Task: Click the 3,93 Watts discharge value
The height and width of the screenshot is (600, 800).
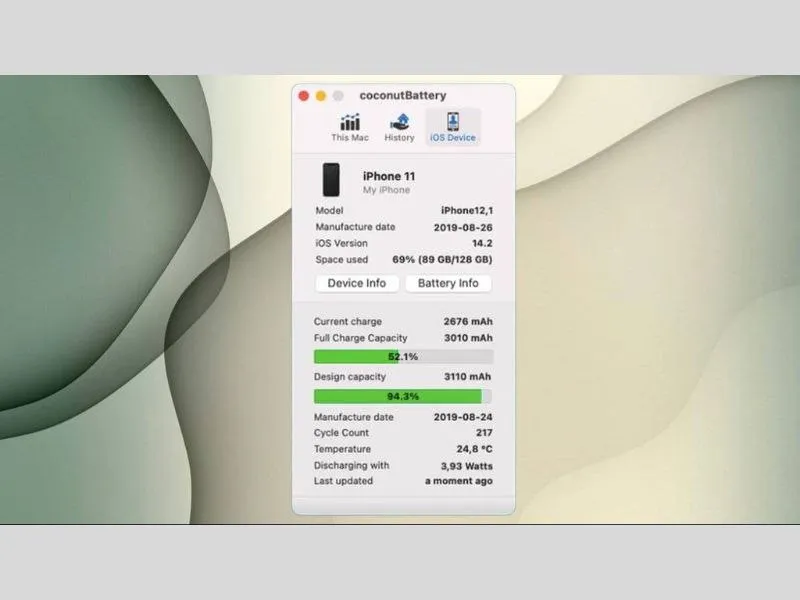Action: (x=466, y=466)
